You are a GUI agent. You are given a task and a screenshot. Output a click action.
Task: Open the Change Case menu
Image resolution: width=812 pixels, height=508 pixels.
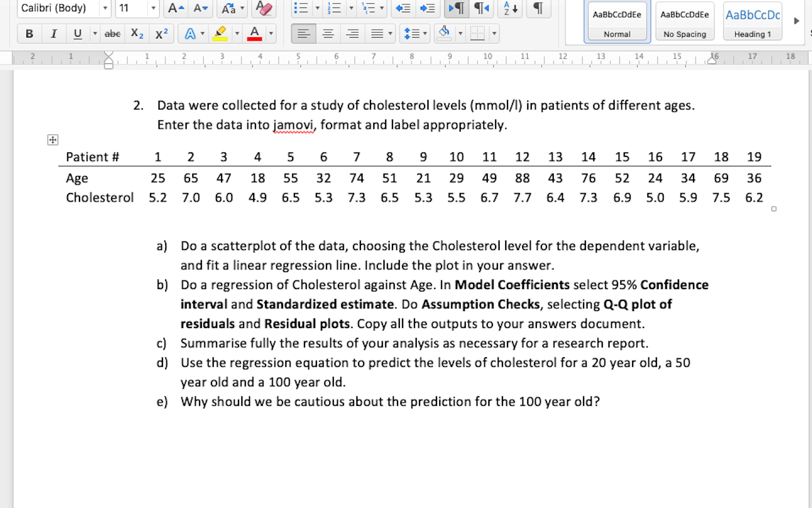pyautogui.click(x=232, y=8)
